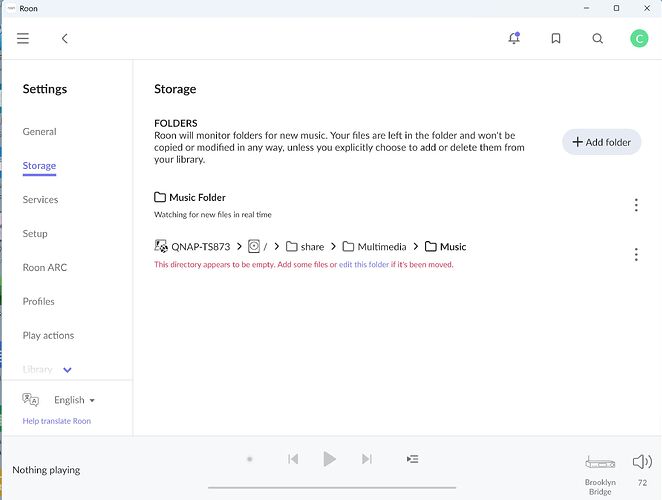Skip to the previous track
662x500 pixels.
(x=293, y=459)
